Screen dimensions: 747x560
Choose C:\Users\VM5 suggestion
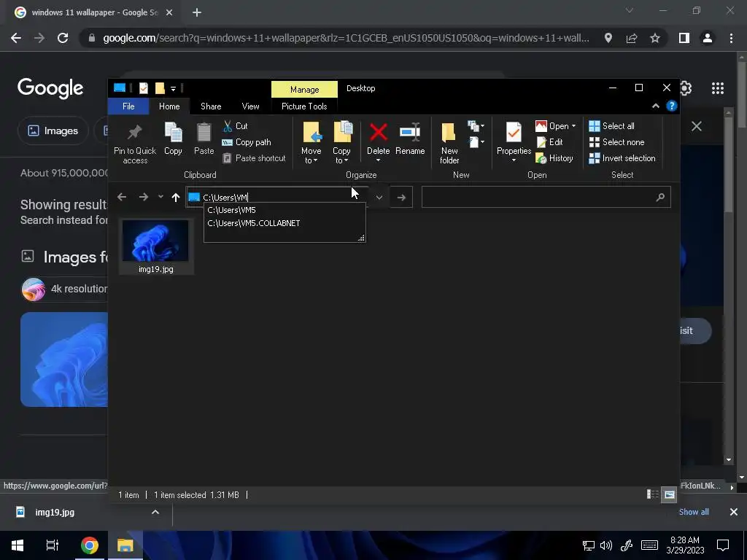(x=285, y=210)
